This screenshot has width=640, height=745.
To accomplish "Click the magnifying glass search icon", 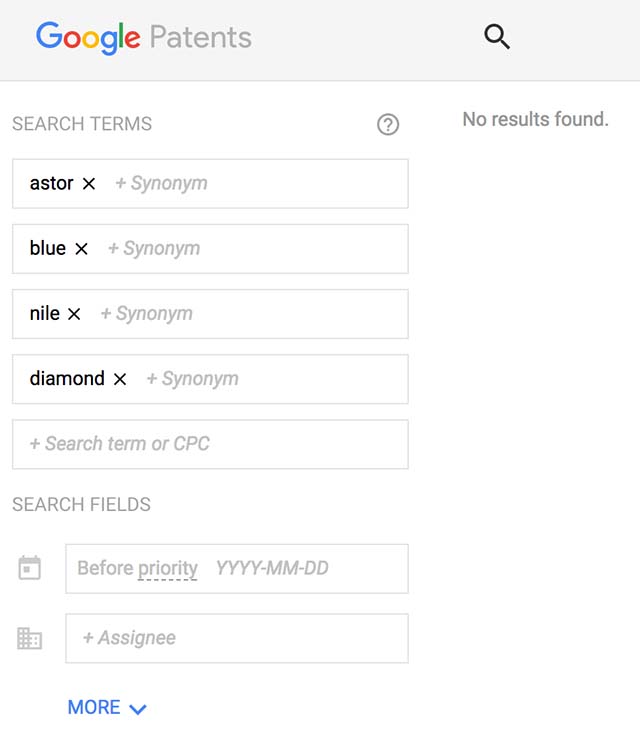I will click(497, 37).
